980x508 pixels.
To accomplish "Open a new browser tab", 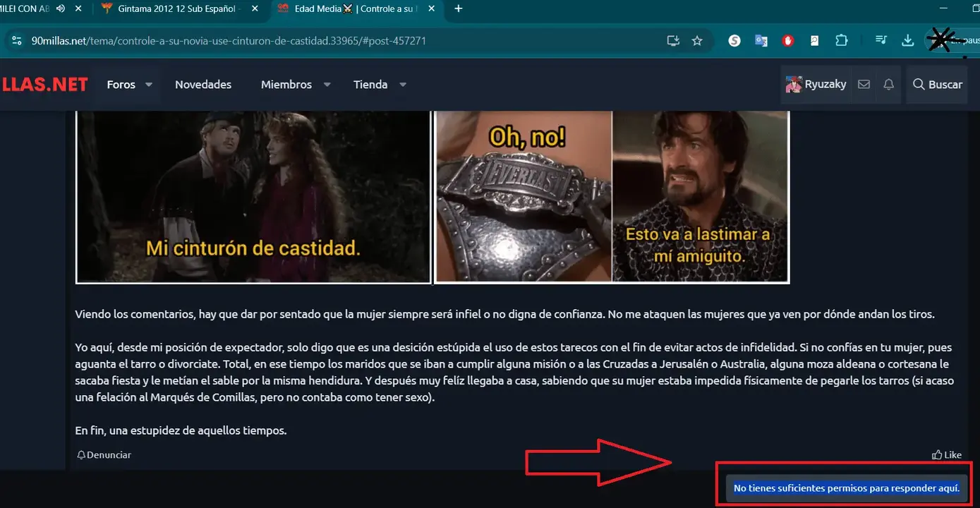I will click(459, 9).
